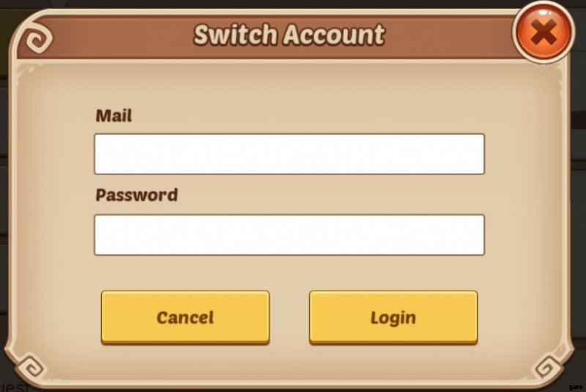
Task: Select the empty white box under Mail
Action: 289,154
